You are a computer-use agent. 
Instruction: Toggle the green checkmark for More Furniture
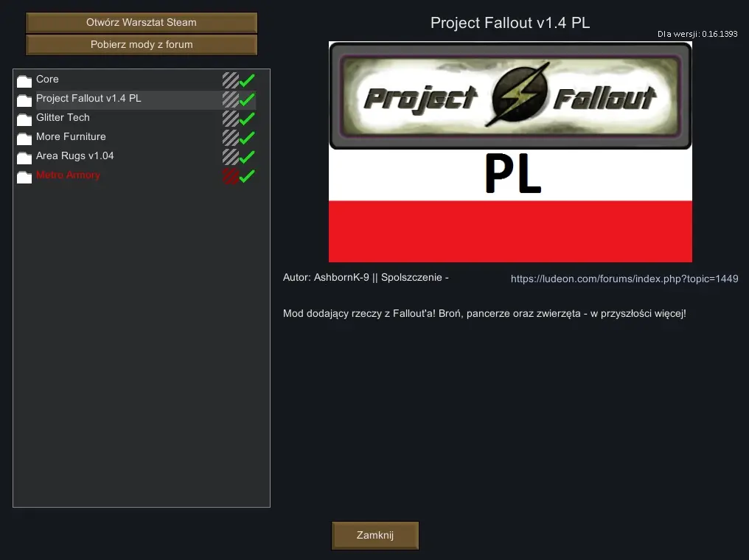[x=247, y=138]
